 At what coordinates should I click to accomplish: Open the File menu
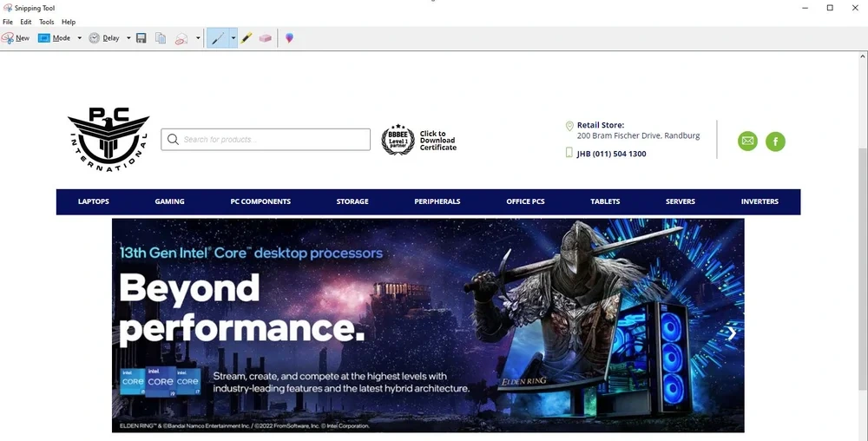pos(8,22)
